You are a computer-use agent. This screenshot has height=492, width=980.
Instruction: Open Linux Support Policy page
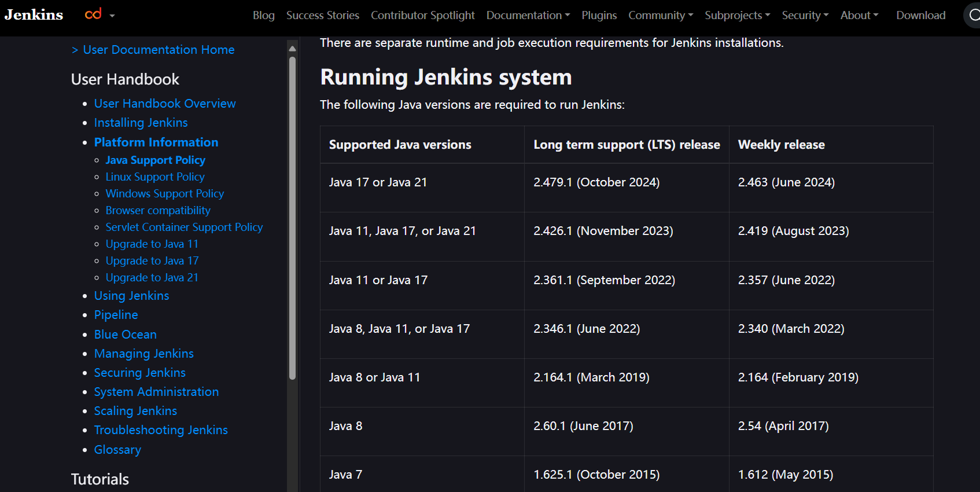point(155,177)
